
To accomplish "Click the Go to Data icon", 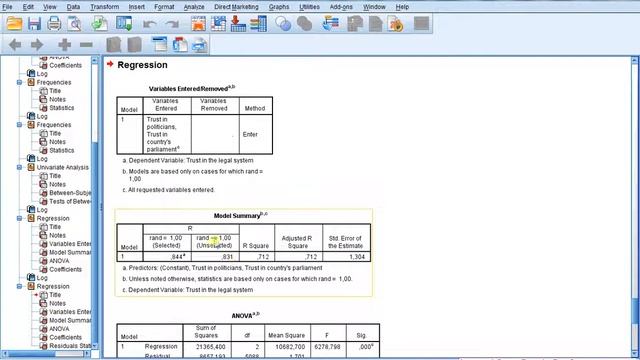I will (x=198, y=24).
